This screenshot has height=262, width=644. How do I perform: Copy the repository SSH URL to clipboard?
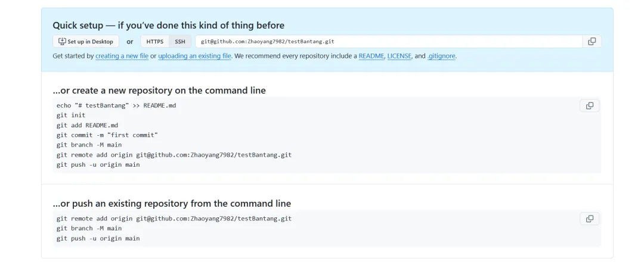coord(592,41)
